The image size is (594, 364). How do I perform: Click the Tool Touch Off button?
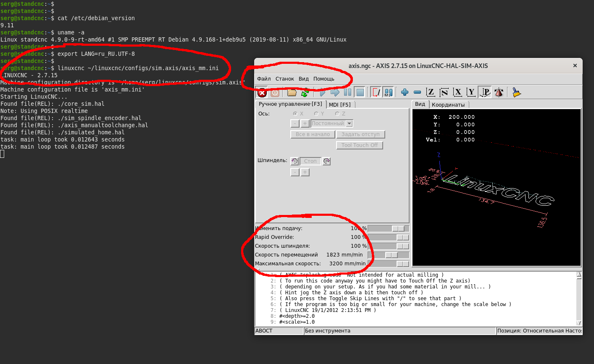[x=360, y=145]
